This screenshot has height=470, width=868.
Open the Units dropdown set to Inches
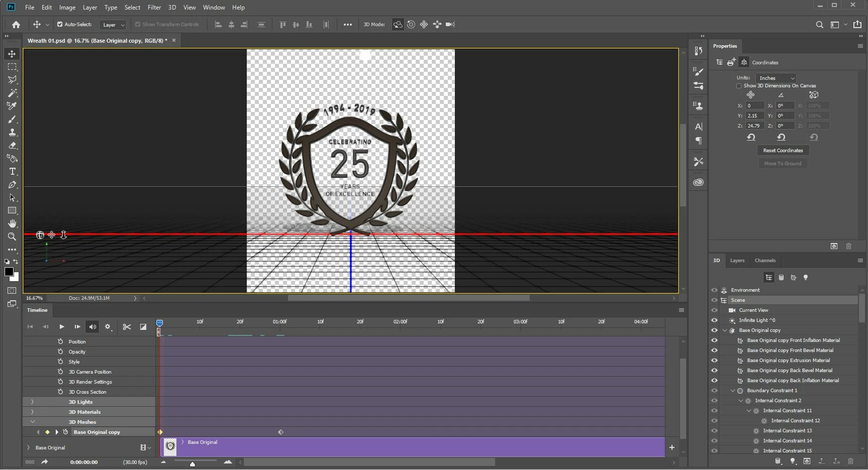pos(776,78)
